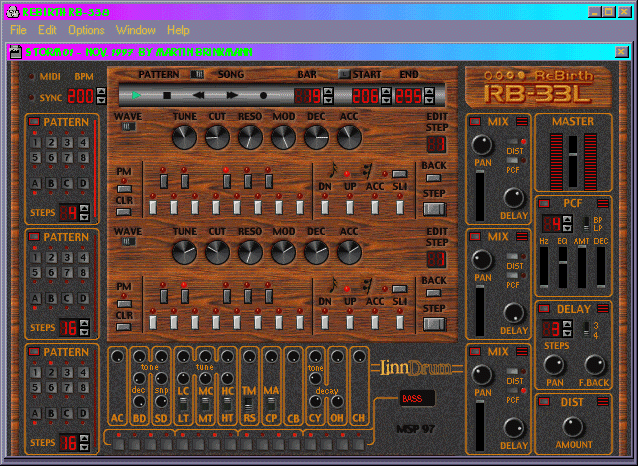Click the first synth's CUT knob
The height and width of the screenshot is (466, 638).
[x=217, y=138]
